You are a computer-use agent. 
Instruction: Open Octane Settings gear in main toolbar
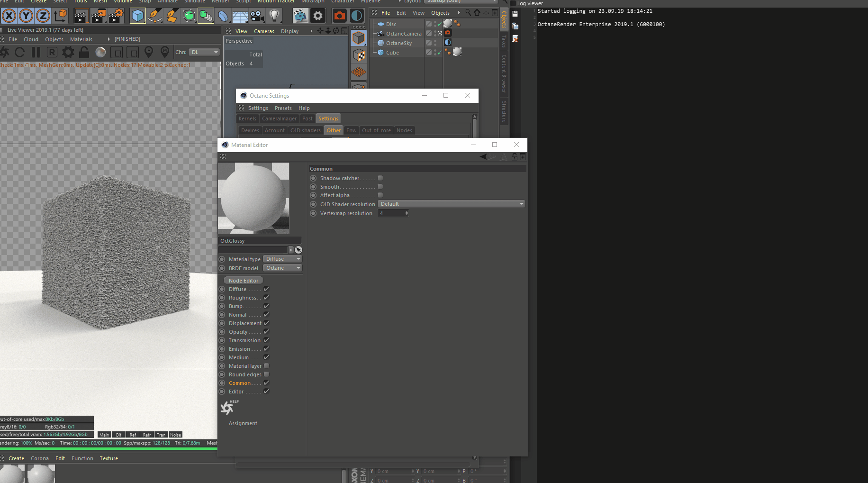click(318, 16)
